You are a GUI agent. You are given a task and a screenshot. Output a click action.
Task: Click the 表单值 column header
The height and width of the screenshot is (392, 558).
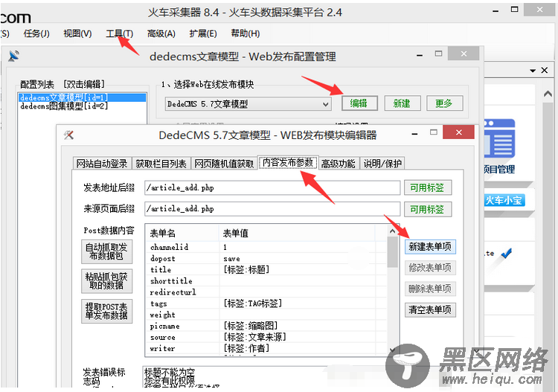tap(297, 233)
